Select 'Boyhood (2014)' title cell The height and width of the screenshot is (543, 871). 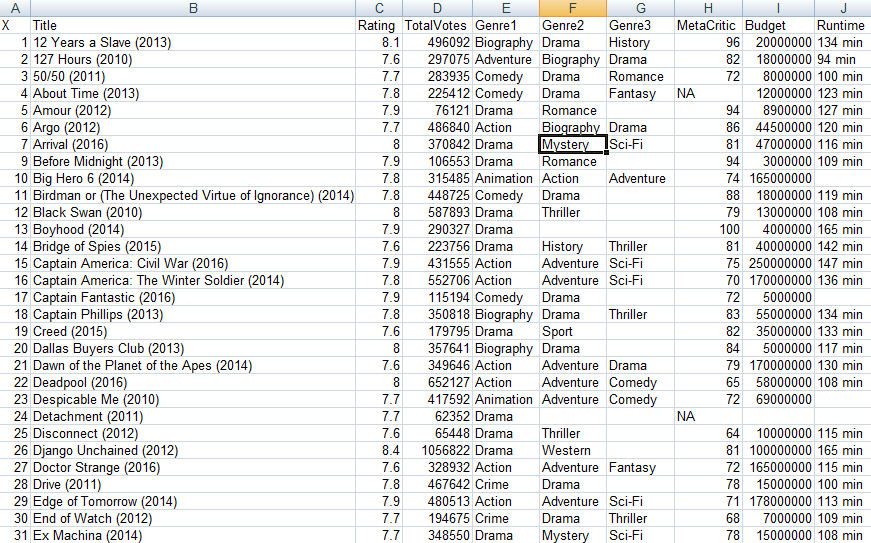(193, 229)
